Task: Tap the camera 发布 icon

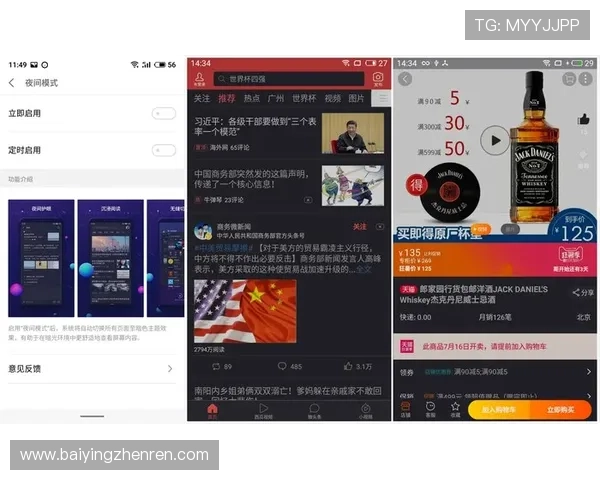Action: click(x=378, y=79)
